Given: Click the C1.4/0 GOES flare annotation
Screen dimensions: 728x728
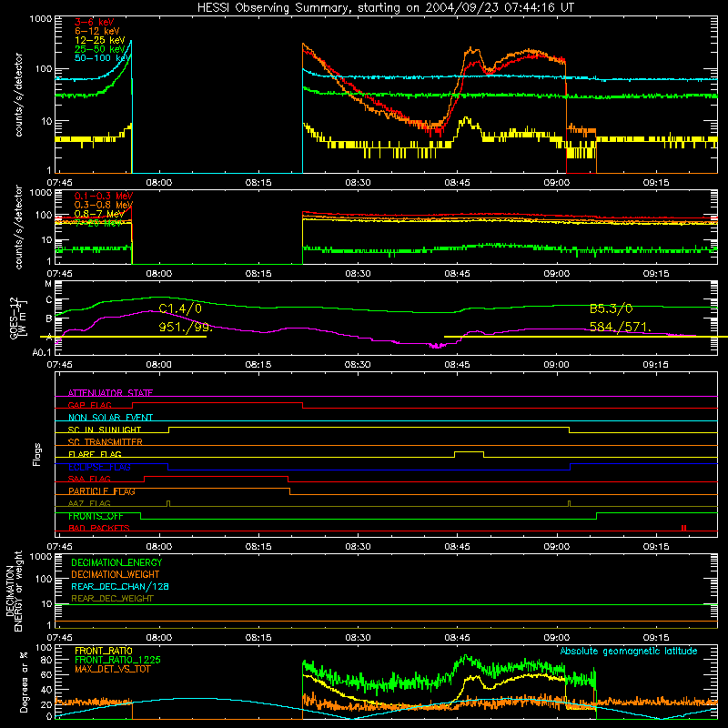Looking at the screenshot, I should (x=180, y=308).
